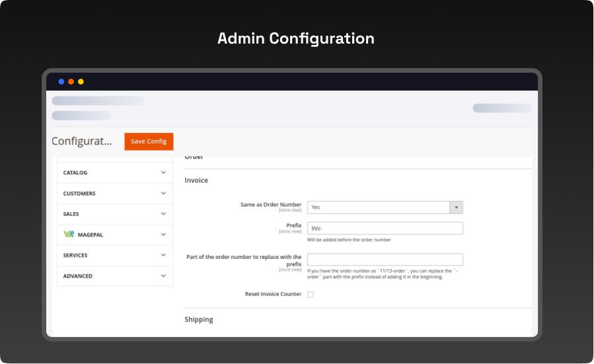The height and width of the screenshot is (364, 594).
Task: Expand the Customers section chevron
Action: click(163, 194)
